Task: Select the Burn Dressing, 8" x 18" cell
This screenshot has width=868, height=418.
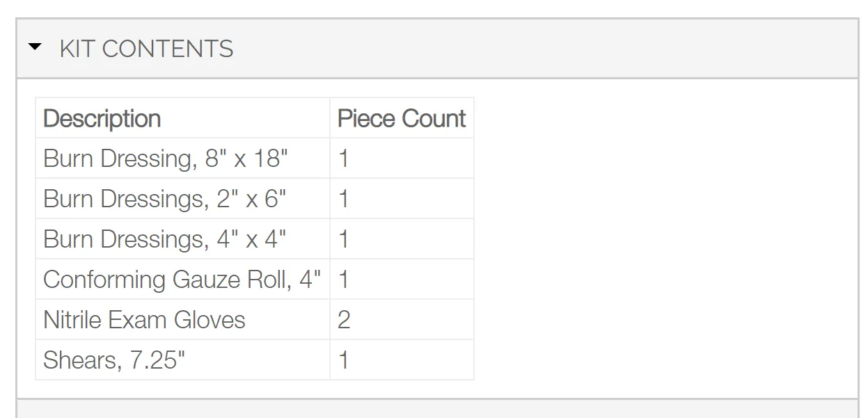Action: point(183,159)
